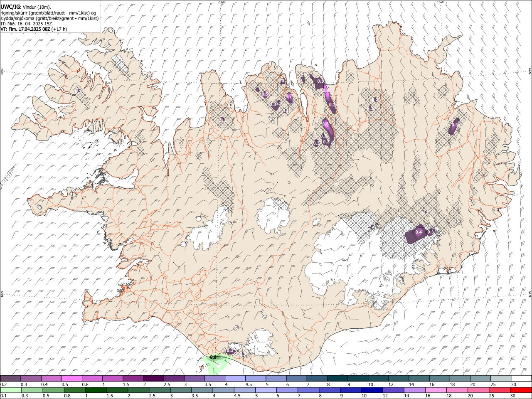The width and height of the screenshot is (532, 399).
Task: Click the 15W longitude label
Action: click(x=440, y=2)
